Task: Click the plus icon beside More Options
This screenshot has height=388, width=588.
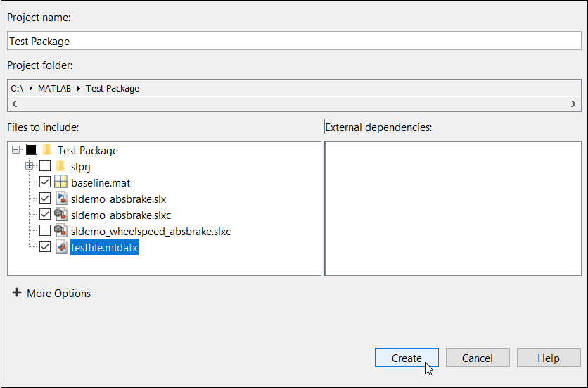Action: (x=16, y=293)
